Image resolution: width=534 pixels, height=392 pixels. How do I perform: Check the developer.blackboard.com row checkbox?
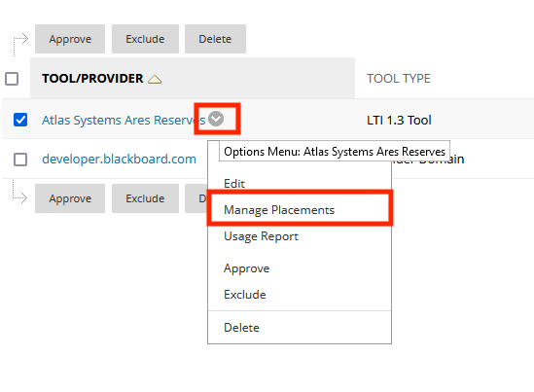[20, 160]
